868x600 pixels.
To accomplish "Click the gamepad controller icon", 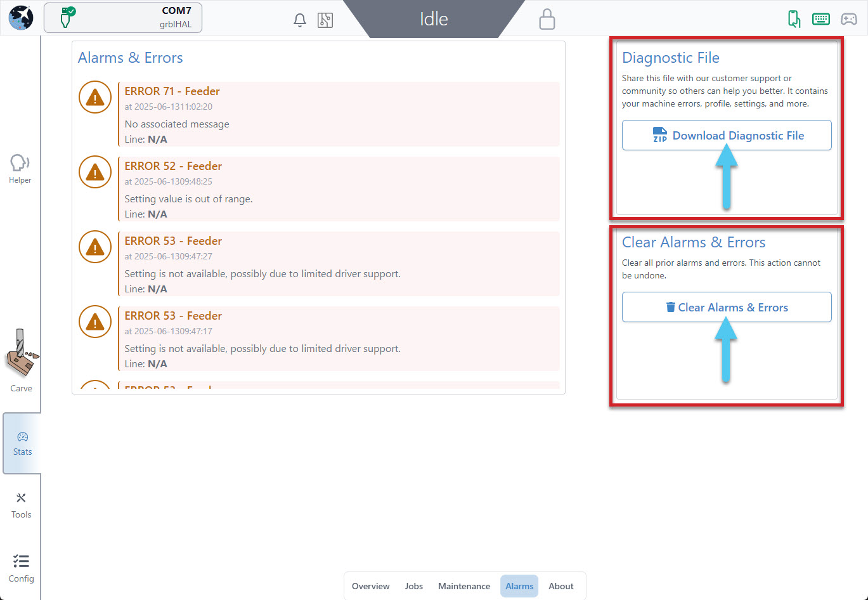I will [849, 19].
